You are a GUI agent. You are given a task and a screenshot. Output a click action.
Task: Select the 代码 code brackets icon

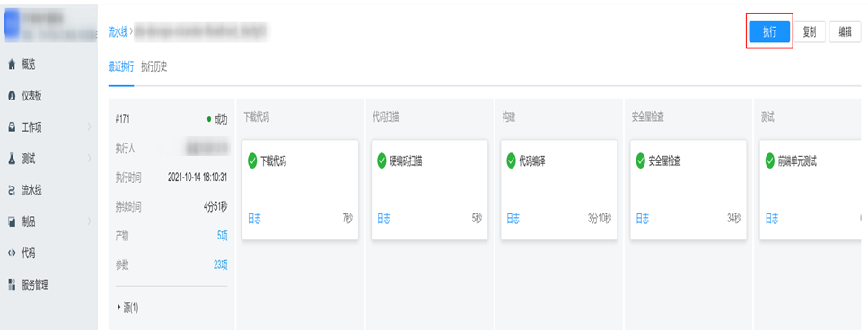pos(11,254)
